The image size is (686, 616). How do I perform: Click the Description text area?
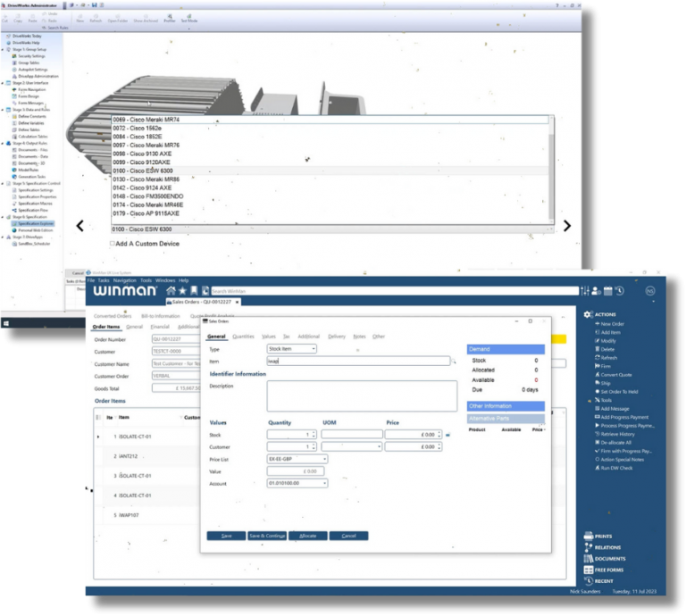click(x=362, y=395)
